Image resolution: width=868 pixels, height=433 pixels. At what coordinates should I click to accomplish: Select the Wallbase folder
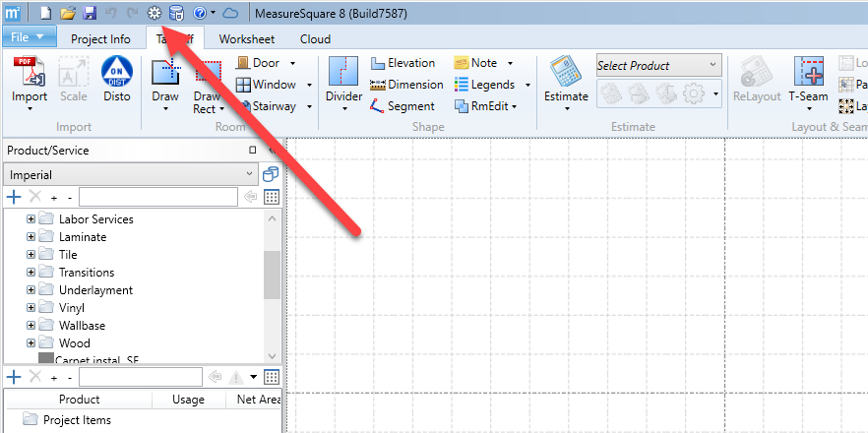tap(82, 326)
